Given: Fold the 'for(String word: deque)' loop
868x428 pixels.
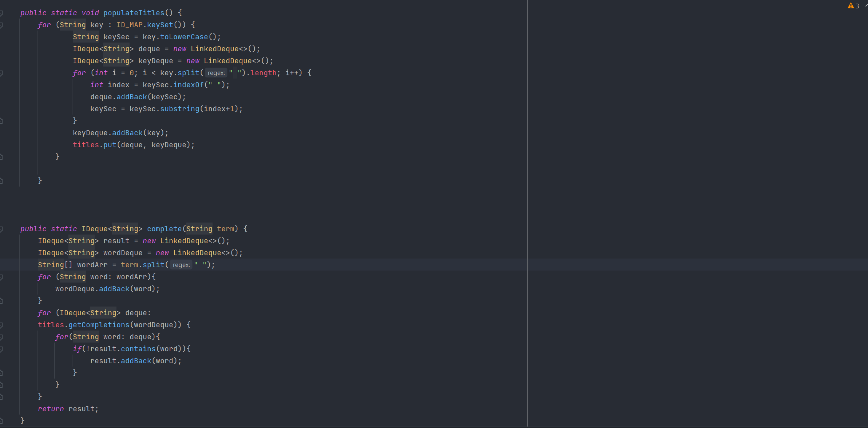Looking at the screenshot, I should coord(1,337).
